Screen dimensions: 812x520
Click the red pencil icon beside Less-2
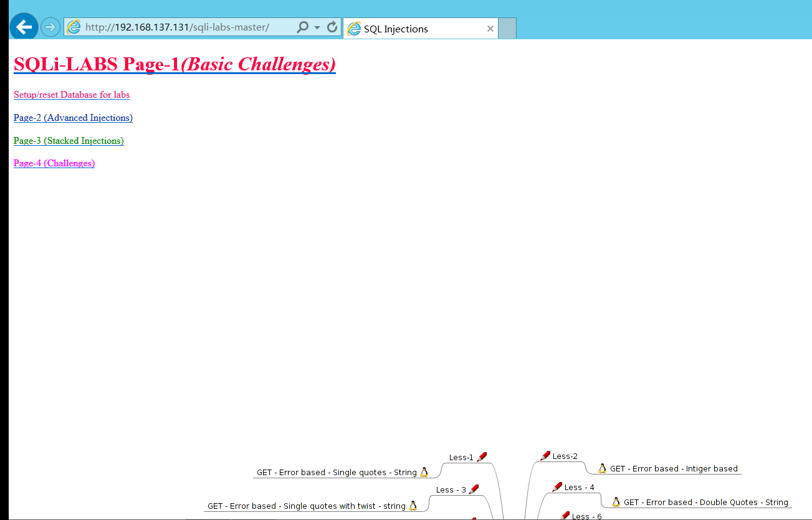coord(545,456)
